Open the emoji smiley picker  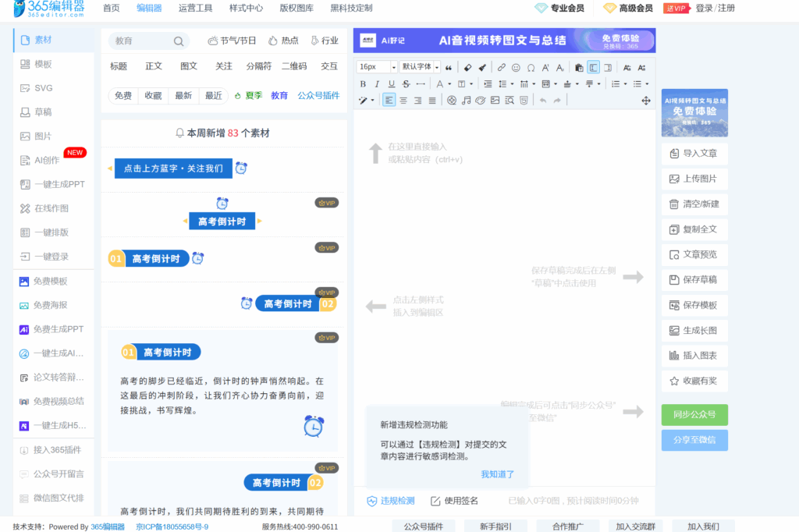pyautogui.click(x=516, y=67)
